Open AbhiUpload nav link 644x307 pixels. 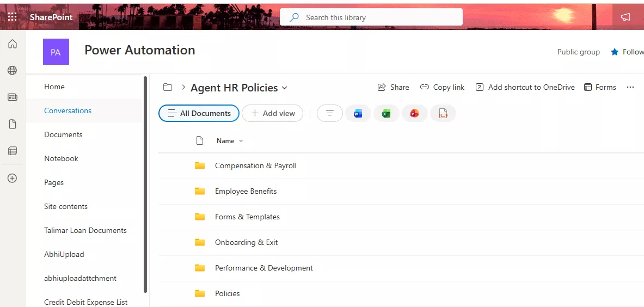click(x=64, y=254)
